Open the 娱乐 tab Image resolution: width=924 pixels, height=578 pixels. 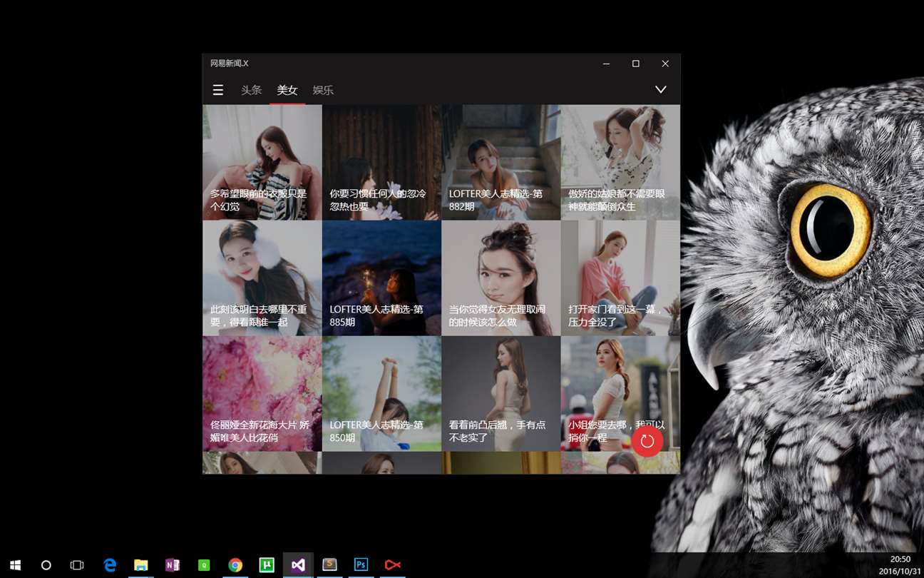(x=323, y=90)
